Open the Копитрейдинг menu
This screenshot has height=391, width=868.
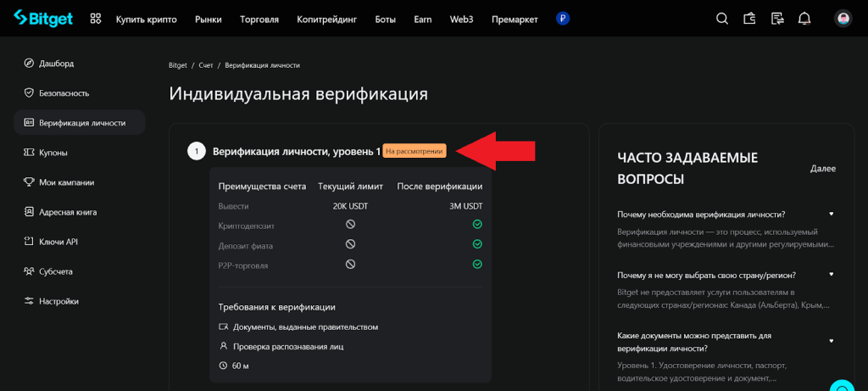point(326,20)
